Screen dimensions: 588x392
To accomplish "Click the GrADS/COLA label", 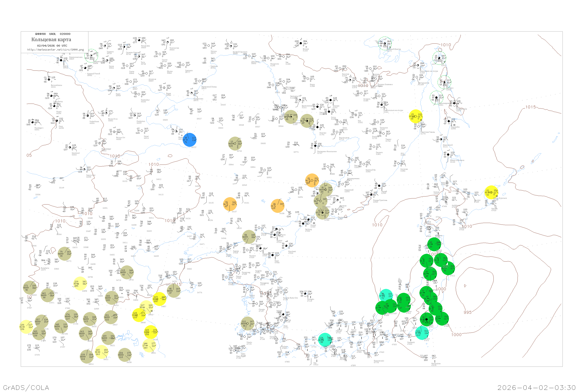I will pyautogui.click(x=26, y=387).
